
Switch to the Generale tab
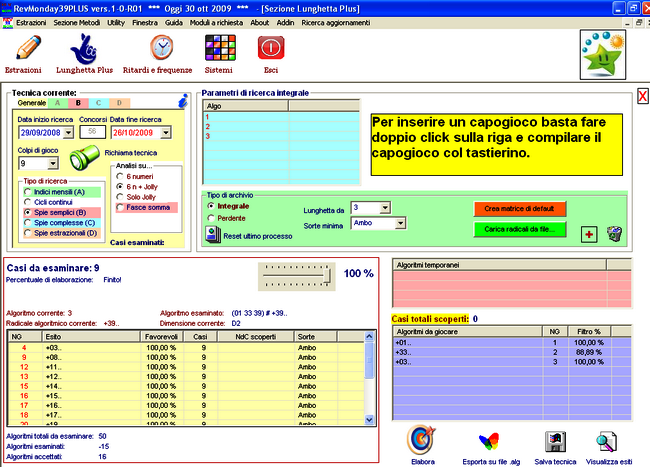click(32, 103)
